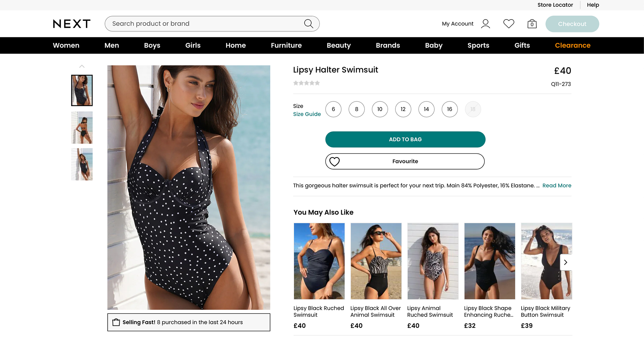Select size 10
Screen dimensions: 644x342
pos(380,109)
